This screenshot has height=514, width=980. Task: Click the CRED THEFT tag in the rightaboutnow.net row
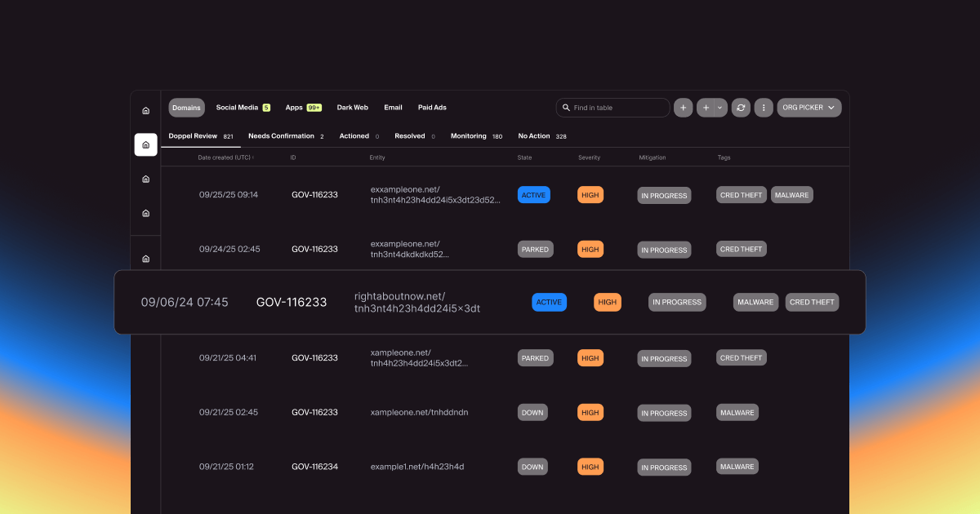click(x=813, y=302)
